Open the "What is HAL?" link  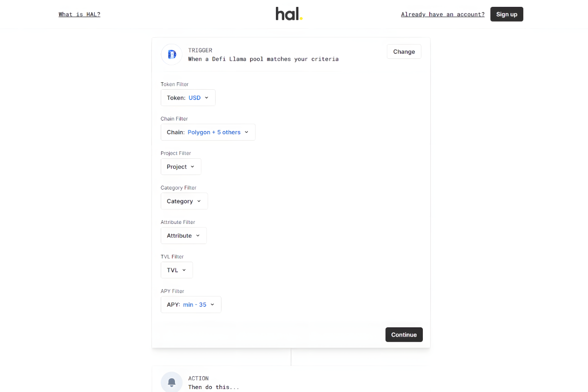coord(79,14)
